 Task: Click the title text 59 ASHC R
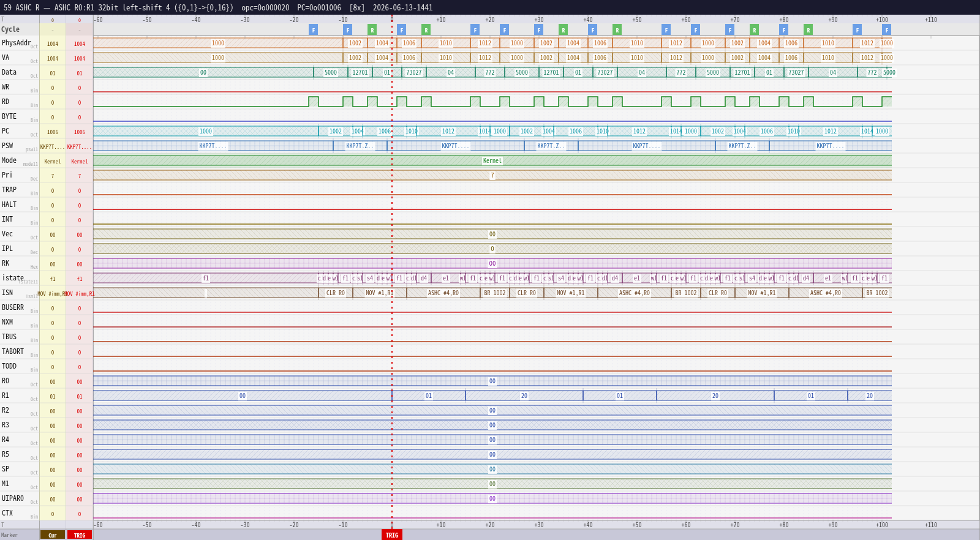coord(21,8)
